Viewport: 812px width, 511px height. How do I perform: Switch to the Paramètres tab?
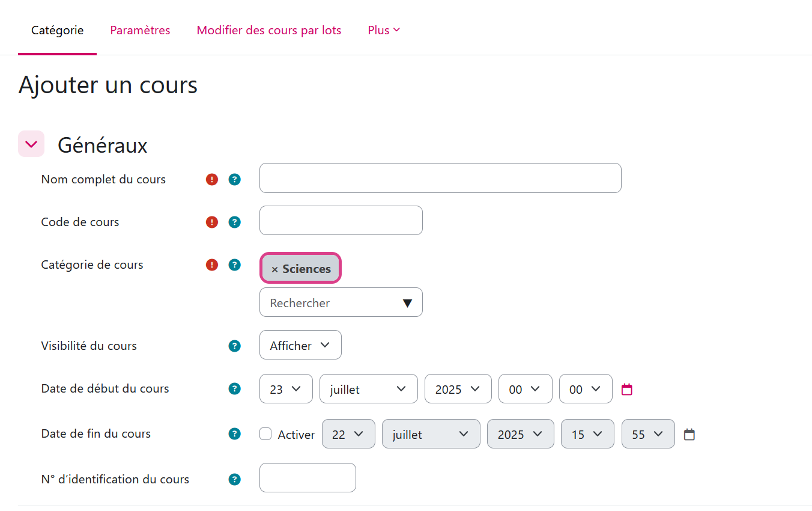click(140, 30)
